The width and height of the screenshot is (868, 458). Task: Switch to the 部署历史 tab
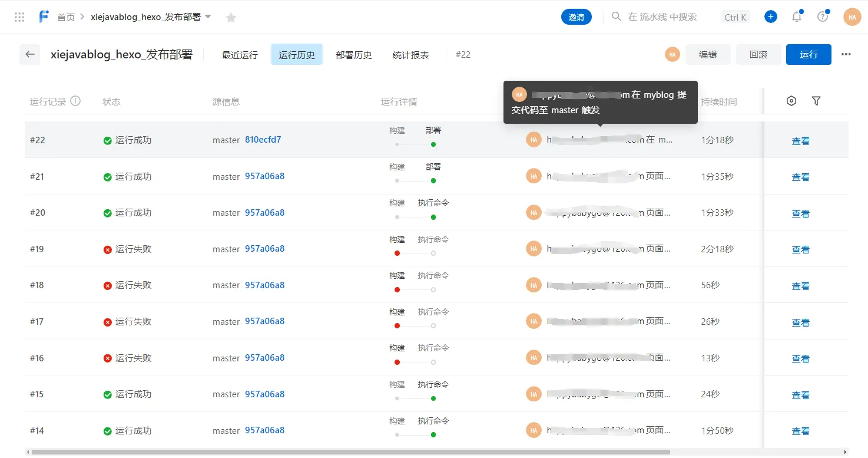click(353, 54)
